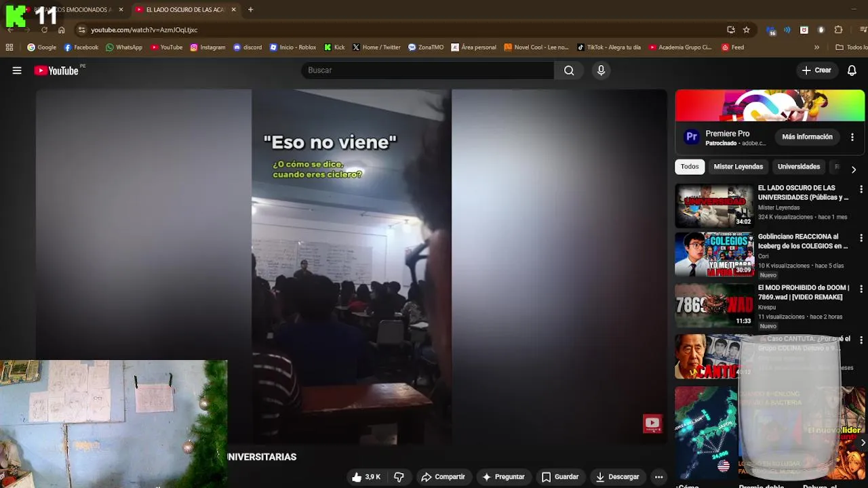
Task: Open options for the Goblinciano REACCIONA video
Action: 861,238
